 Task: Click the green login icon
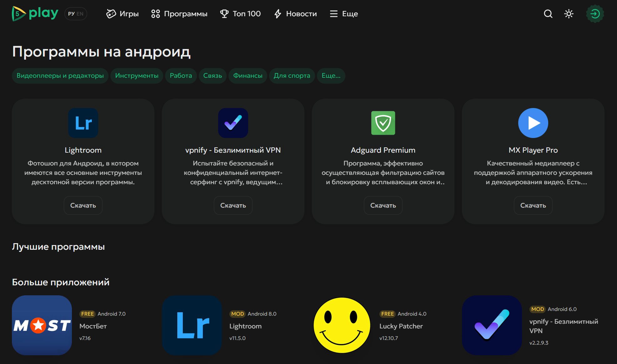pos(595,14)
